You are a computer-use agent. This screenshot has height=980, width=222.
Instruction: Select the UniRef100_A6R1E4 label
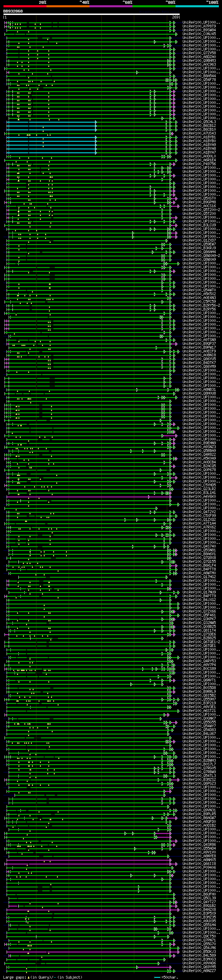point(199,160)
